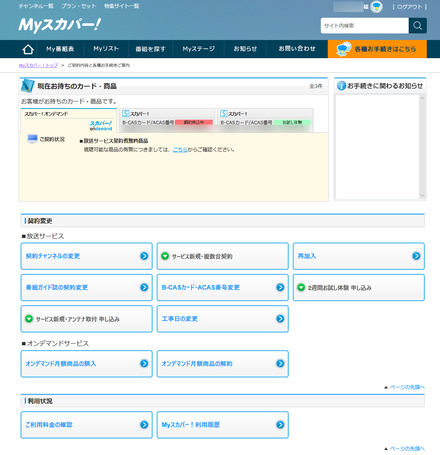
Task: Click the notice panel scroll down arrow
Action: click(x=422, y=196)
